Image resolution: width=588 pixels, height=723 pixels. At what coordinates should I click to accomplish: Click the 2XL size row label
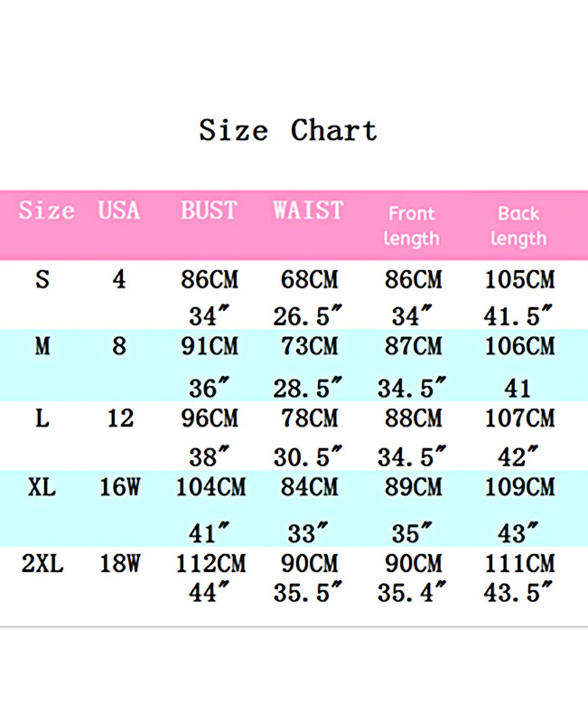click(42, 563)
